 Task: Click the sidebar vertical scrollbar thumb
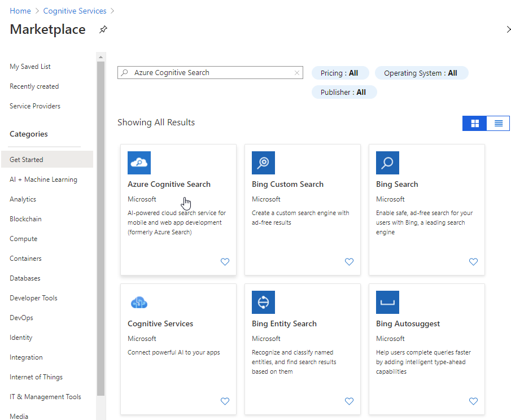click(x=101, y=229)
